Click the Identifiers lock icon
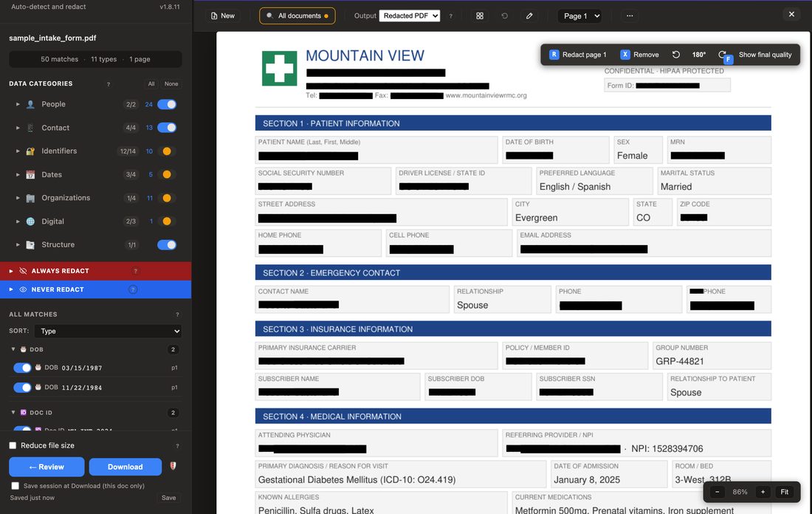The width and height of the screenshot is (812, 514). click(30, 151)
